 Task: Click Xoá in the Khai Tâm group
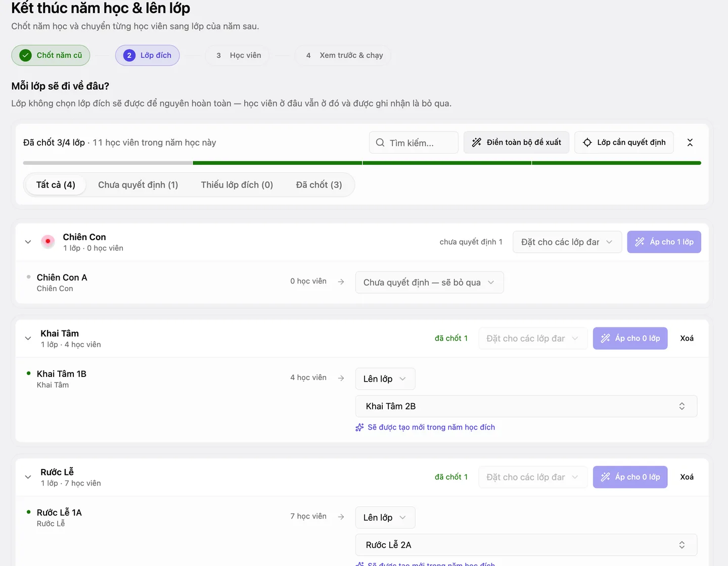click(687, 339)
